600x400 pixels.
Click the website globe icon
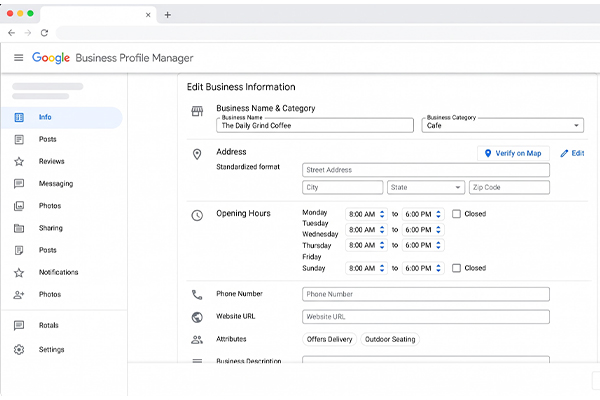pos(197,317)
